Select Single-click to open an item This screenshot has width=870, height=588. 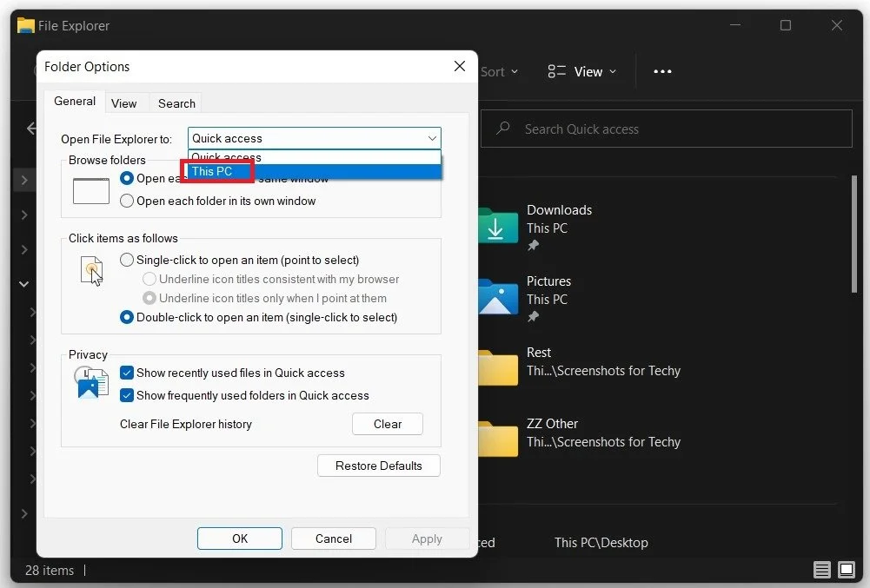coord(127,259)
